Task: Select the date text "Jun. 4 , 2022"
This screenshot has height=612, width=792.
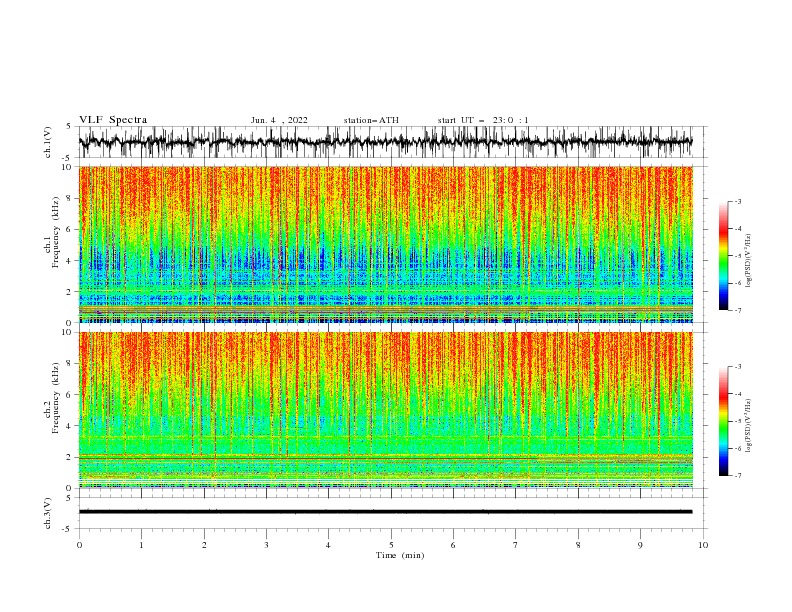Action: (279, 120)
